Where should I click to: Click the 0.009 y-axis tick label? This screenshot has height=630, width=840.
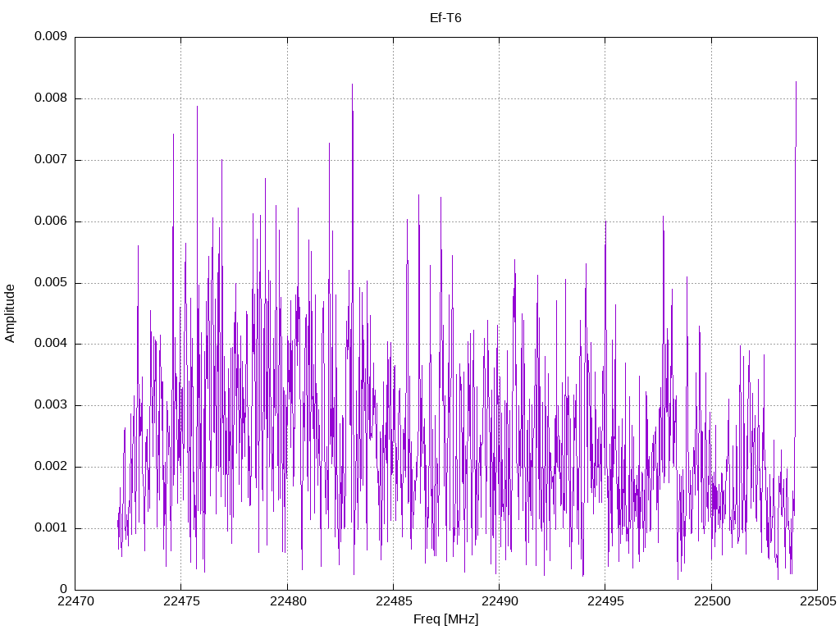pos(51,36)
